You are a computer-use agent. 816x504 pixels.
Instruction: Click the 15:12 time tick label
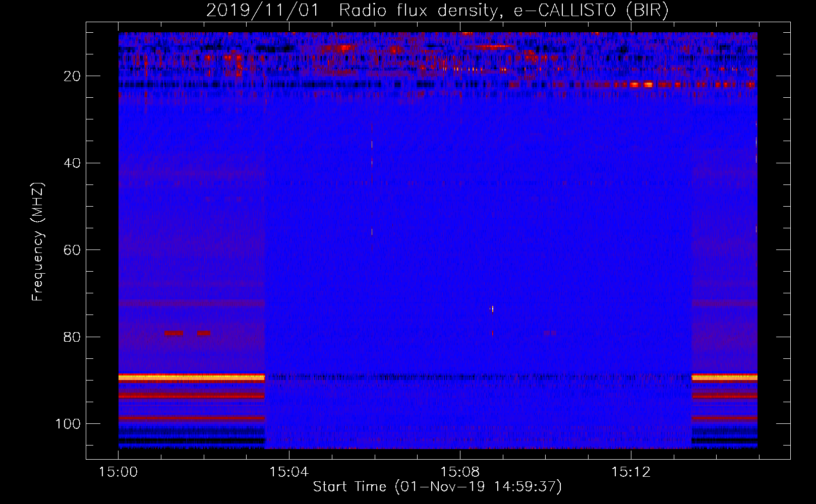click(631, 472)
